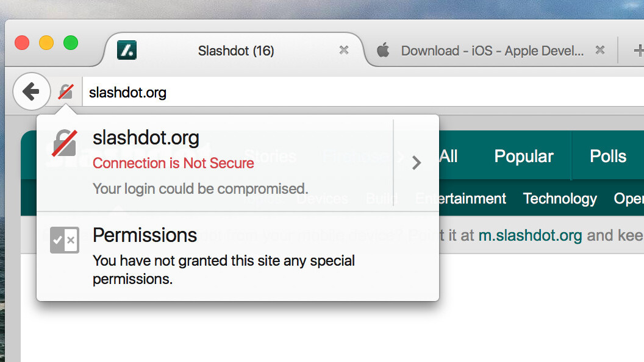Screen dimensions: 644x362
Task: Switch to the Download - iOS tab
Action: (x=492, y=51)
